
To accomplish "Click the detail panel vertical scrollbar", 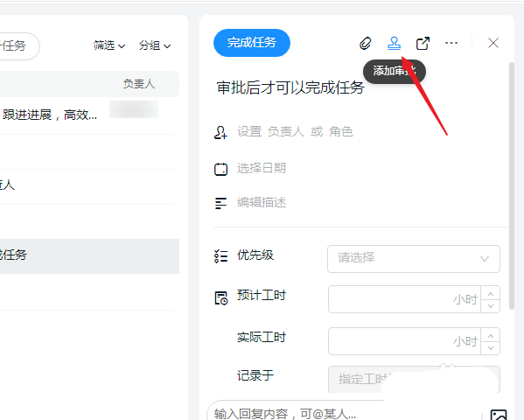I will click(x=511, y=185).
